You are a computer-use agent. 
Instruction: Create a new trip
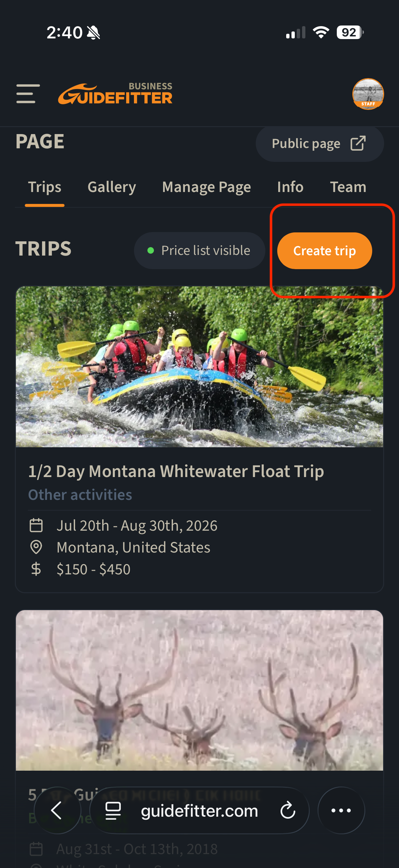tap(324, 250)
